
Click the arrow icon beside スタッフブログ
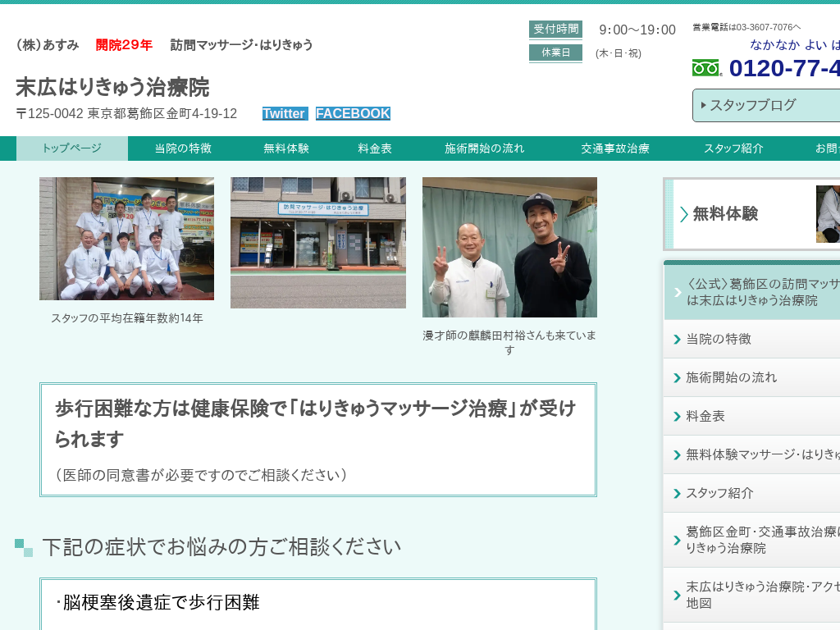(704, 105)
